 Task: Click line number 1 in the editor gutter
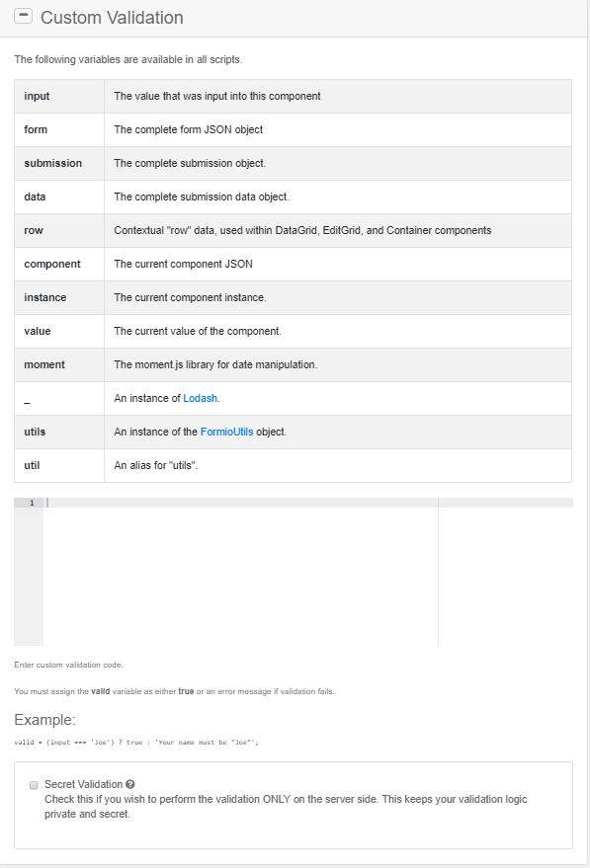[x=32, y=502]
